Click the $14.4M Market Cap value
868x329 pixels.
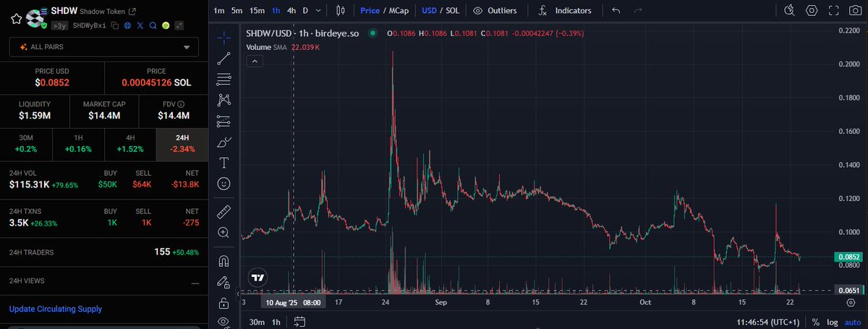(104, 116)
